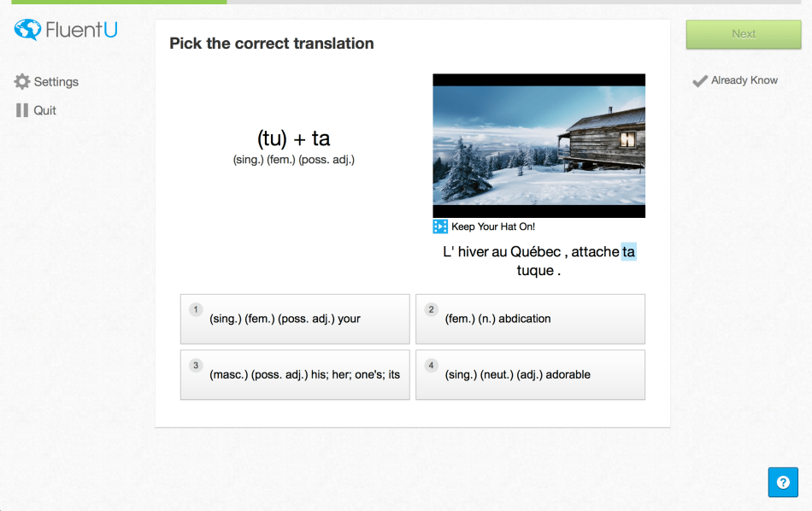Click the highlighted word "ta" in sentence

629,251
